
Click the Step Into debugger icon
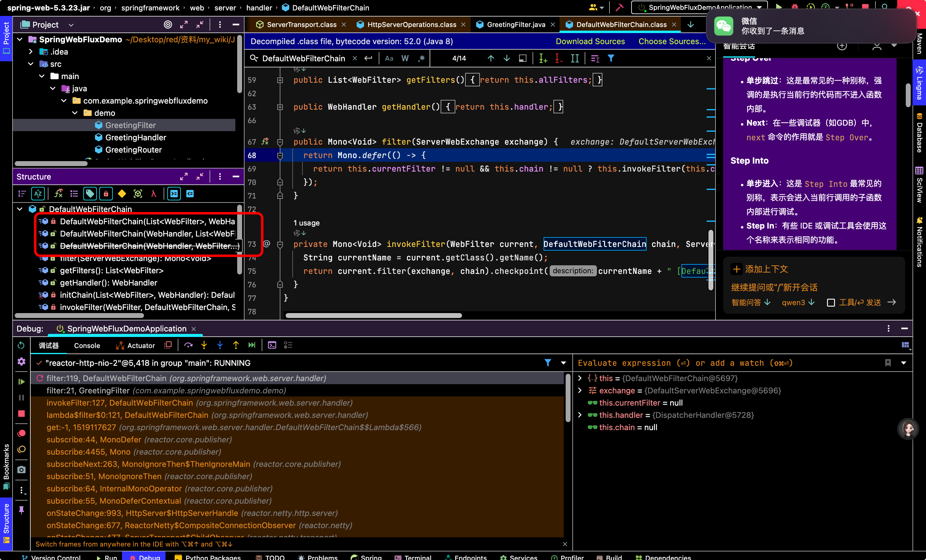point(204,345)
